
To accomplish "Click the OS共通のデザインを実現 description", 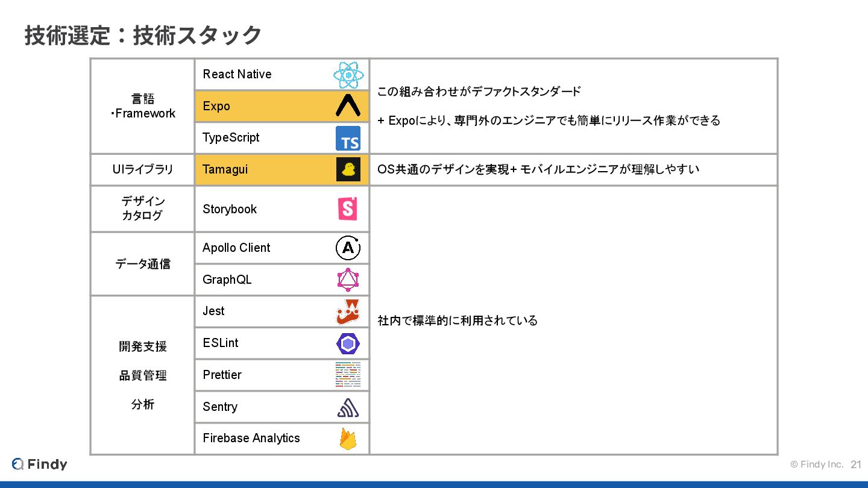I will coord(538,169).
